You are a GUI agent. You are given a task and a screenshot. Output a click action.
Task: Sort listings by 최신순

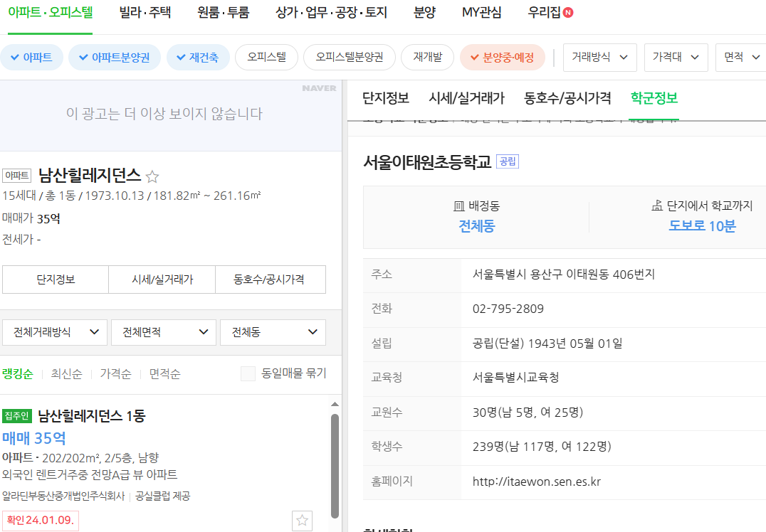pos(66,374)
